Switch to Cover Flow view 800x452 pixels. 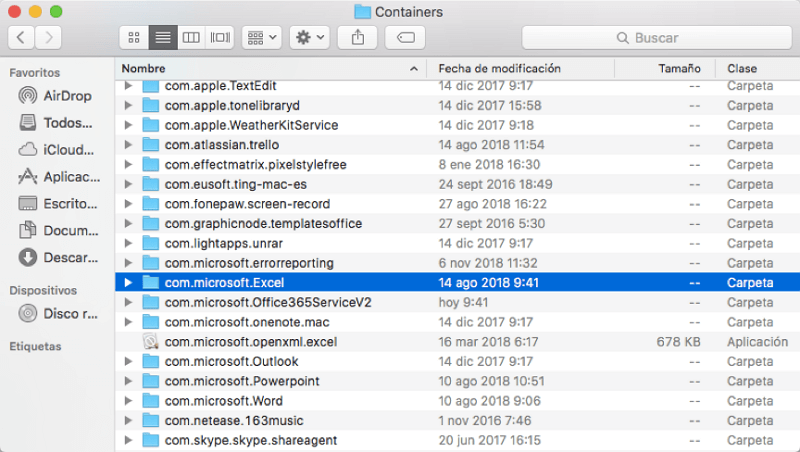click(220, 38)
